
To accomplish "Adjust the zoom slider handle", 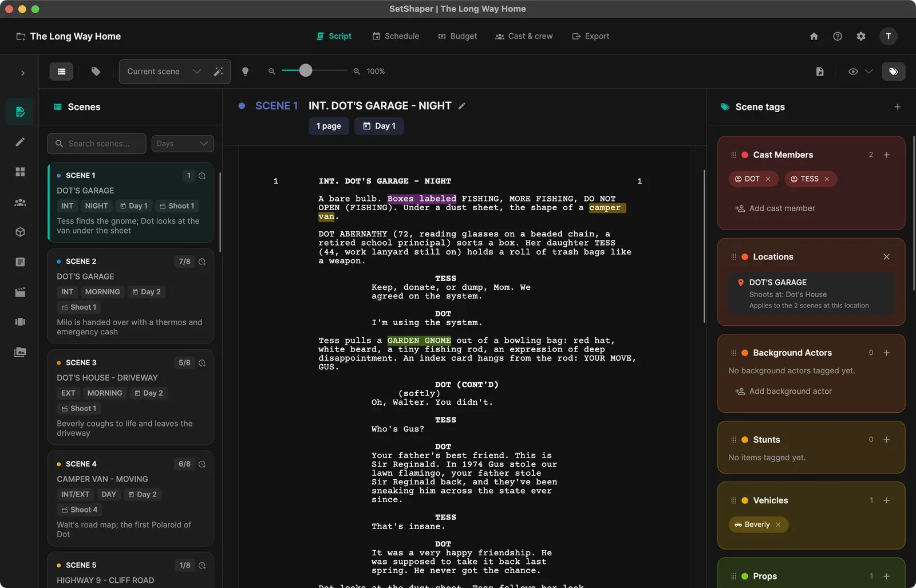I will tap(306, 70).
